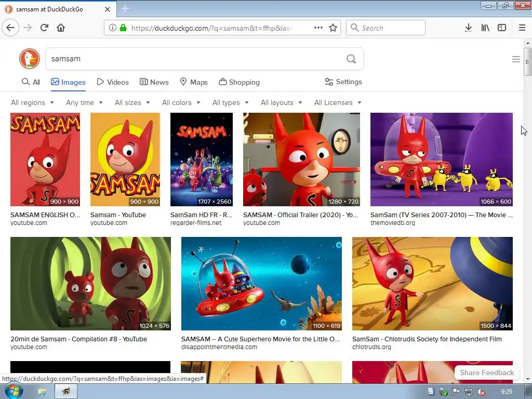Click the taskbar clock showing 9:29

click(x=506, y=392)
